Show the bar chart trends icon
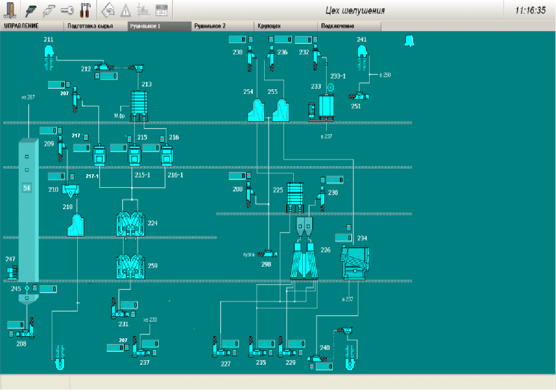This screenshot has height=392, width=556. pyautogui.click(x=143, y=10)
